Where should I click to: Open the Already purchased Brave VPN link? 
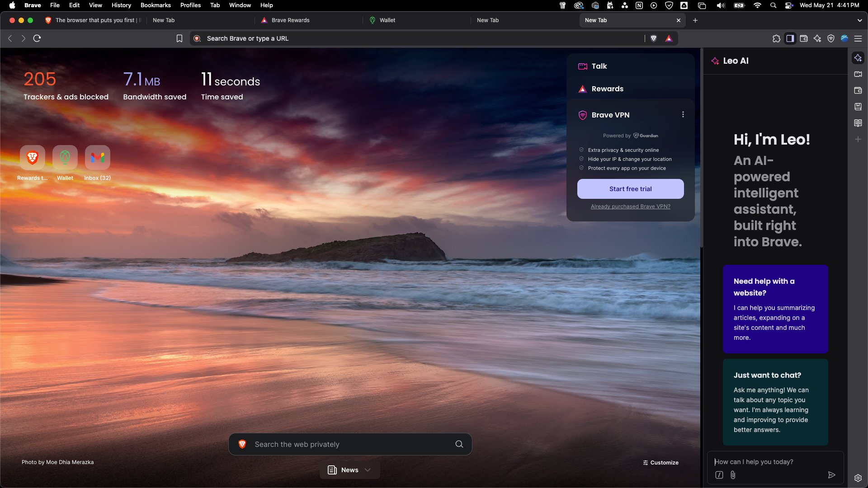(x=630, y=206)
